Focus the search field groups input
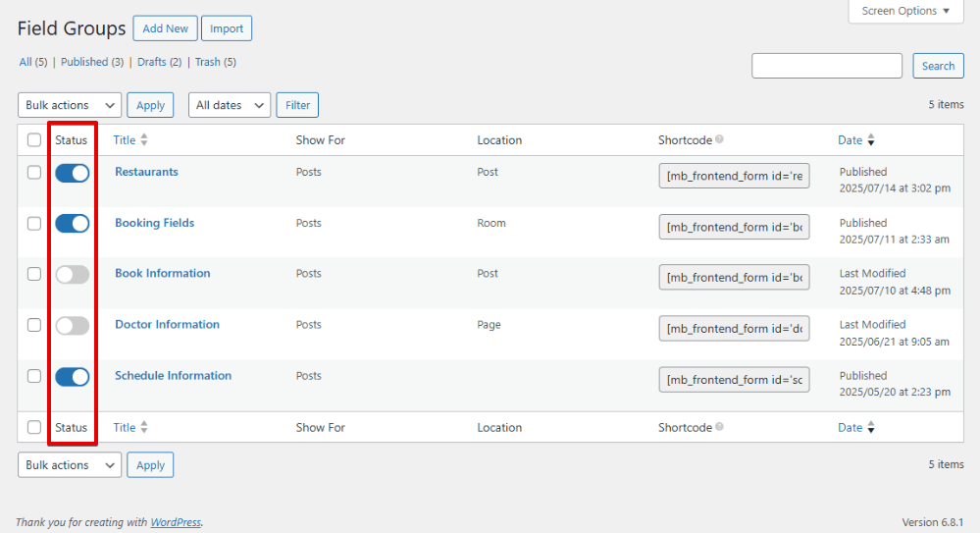 (827, 66)
